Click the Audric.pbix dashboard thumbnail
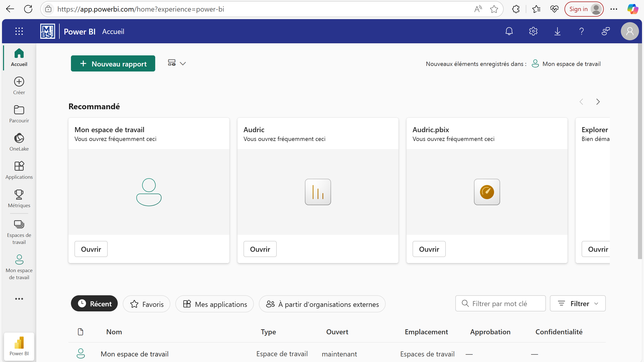The height and width of the screenshot is (362, 644). 487,192
